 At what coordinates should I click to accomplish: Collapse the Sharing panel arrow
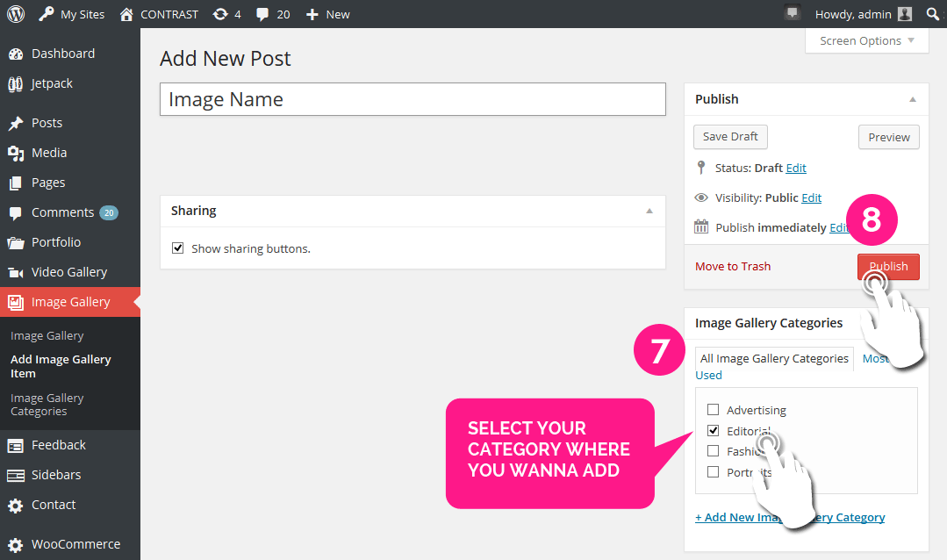click(649, 211)
